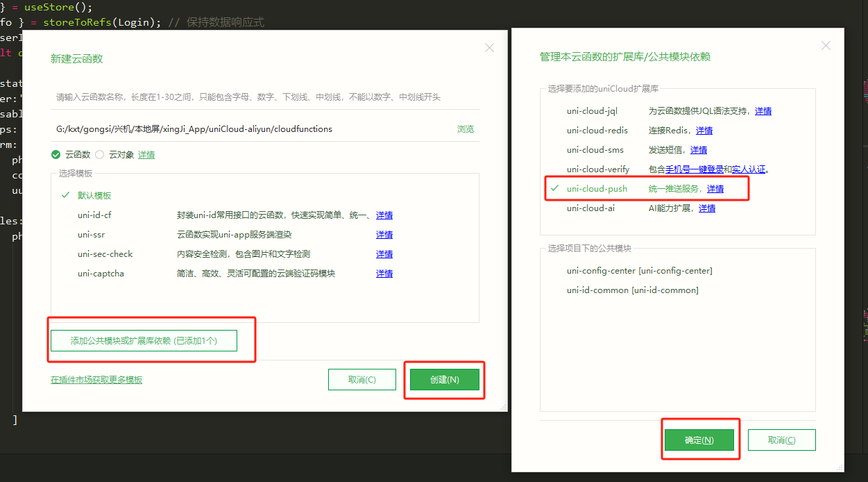Image resolution: width=868 pixels, height=482 pixels.
Task: Close the 新建云函数 dialog
Action: [x=489, y=48]
